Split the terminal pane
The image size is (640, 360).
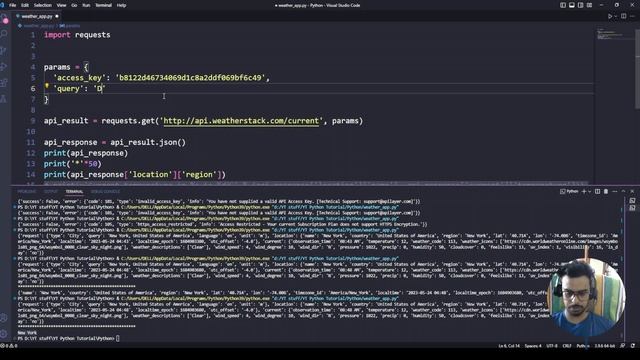[597, 191]
